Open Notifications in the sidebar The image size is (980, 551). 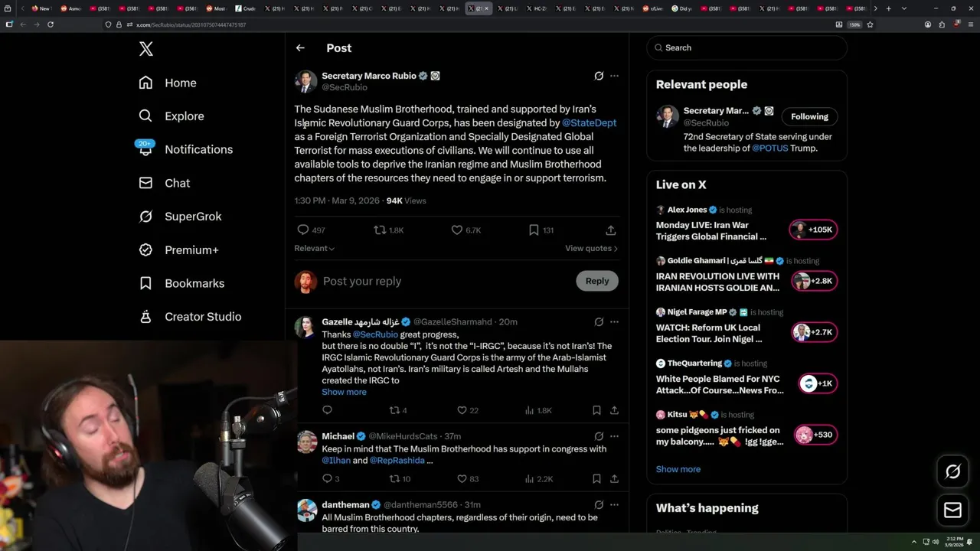[185, 149]
